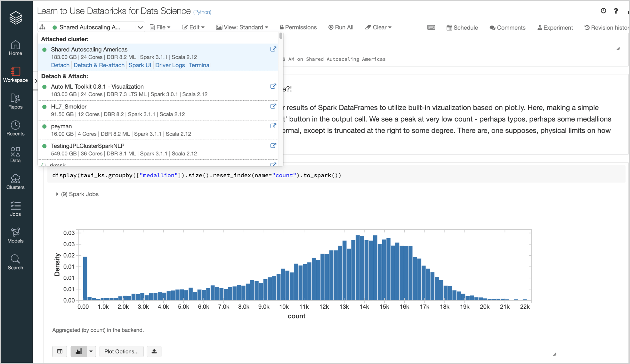Screen dimensions: 630x364
Task: Open the File menu
Action: click(x=160, y=28)
